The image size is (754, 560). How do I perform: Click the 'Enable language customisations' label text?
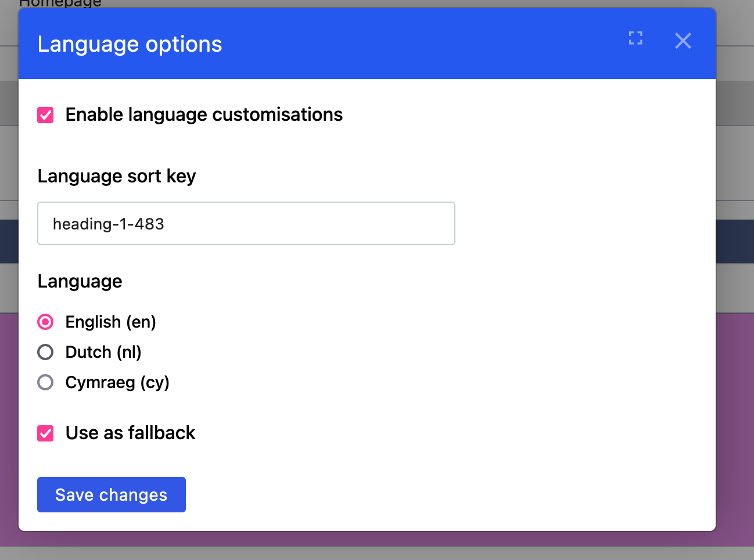click(x=204, y=114)
